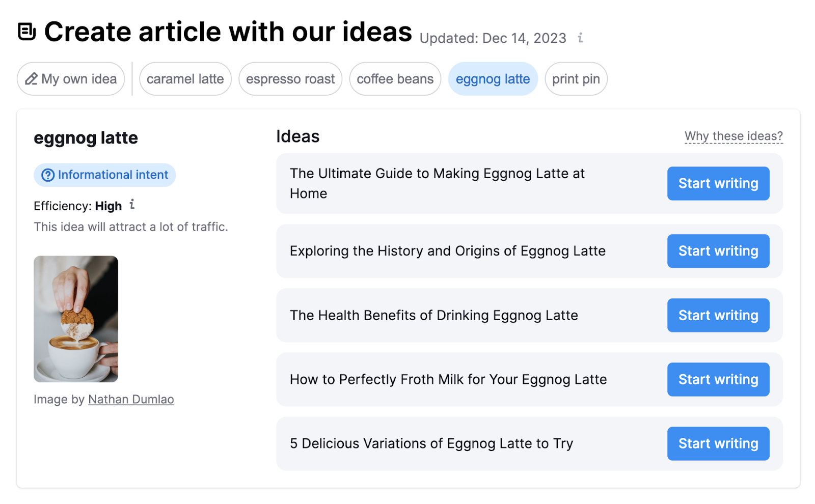Click the question mark icon in Informational intent
This screenshot has height=504, width=815.
click(x=47, y=175)
